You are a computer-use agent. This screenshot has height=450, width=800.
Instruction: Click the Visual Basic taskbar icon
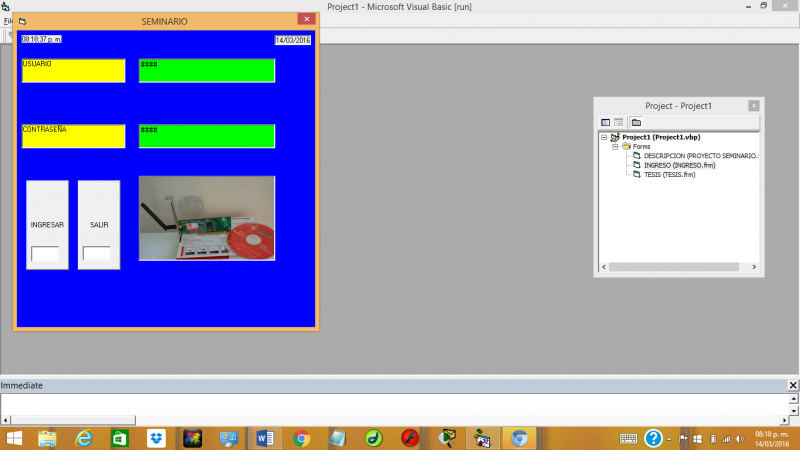coord(482,438)
